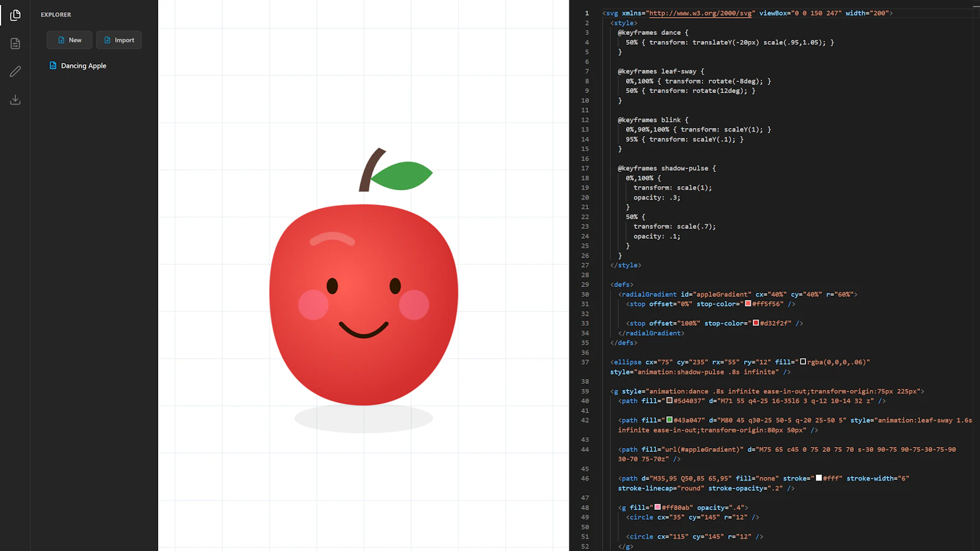The height and width of the screenshot is (551, 980).
Task: Click the apple's left eye in preview
Action: point(333,285)
